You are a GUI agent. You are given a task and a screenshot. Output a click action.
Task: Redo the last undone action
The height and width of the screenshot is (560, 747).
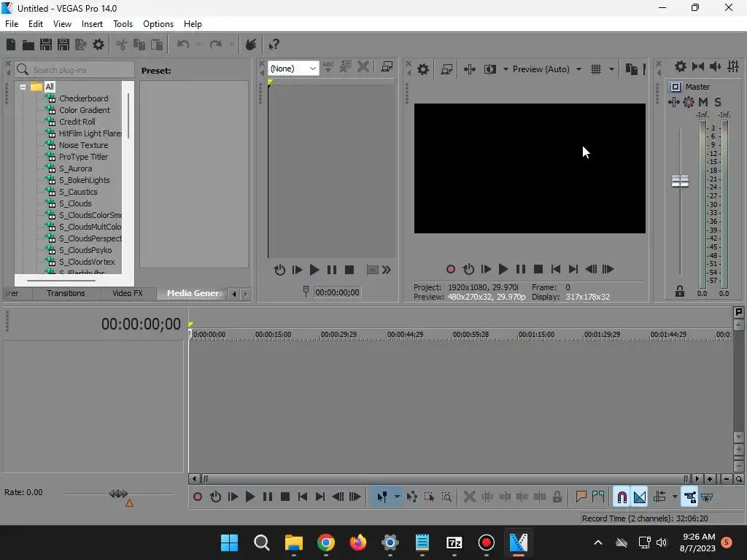point(216,44)
